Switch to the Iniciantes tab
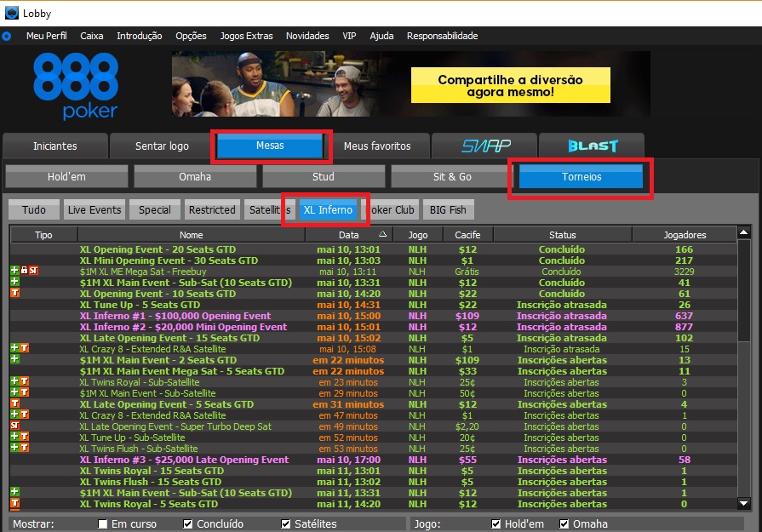Viewport: 762px width, 532px height. click(x=54, y=146)
